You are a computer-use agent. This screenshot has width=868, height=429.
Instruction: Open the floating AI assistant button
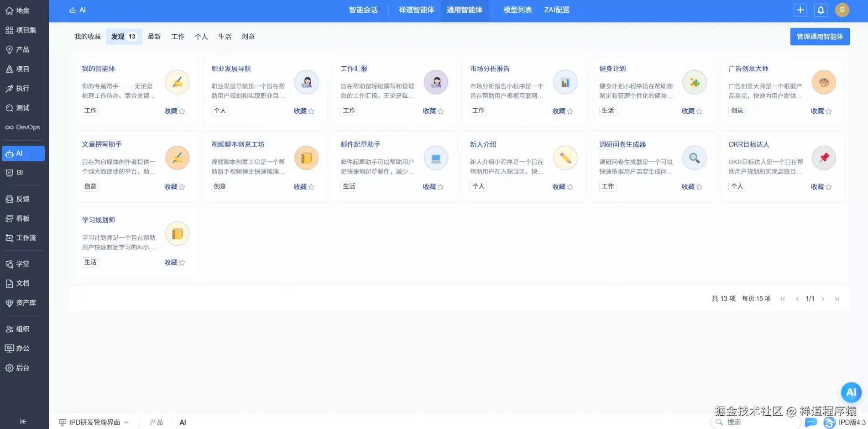tap(851, 392)
